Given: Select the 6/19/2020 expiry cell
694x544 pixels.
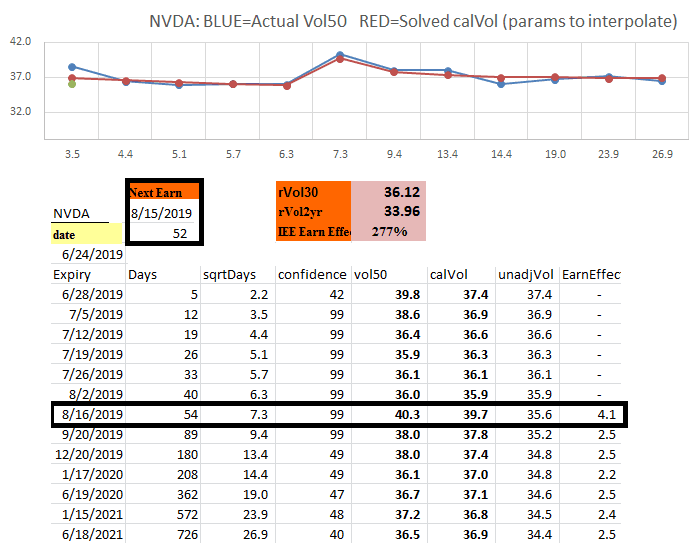Looking at the screenshot, I should [88, 494].
